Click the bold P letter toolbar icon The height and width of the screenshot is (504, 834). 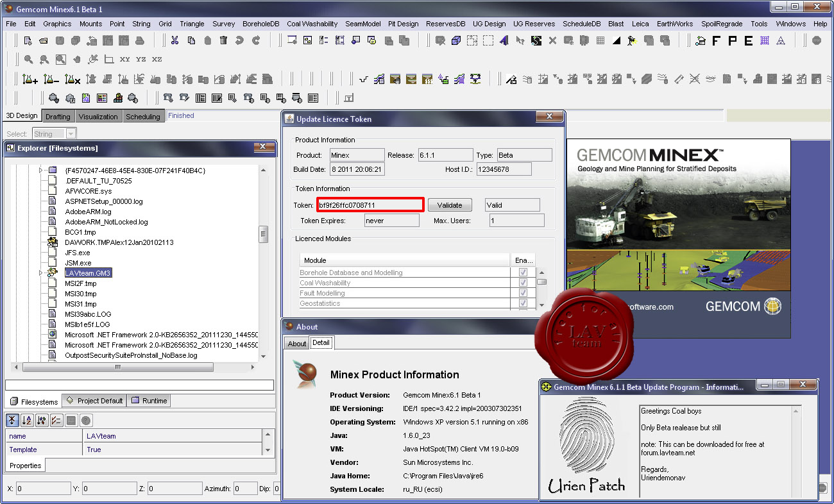(x=732, y=40)
